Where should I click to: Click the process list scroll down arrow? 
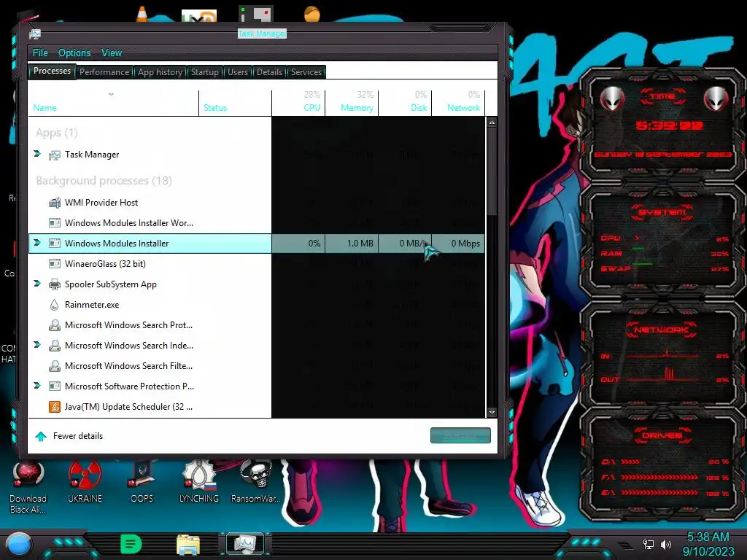(x=492, y=413)
